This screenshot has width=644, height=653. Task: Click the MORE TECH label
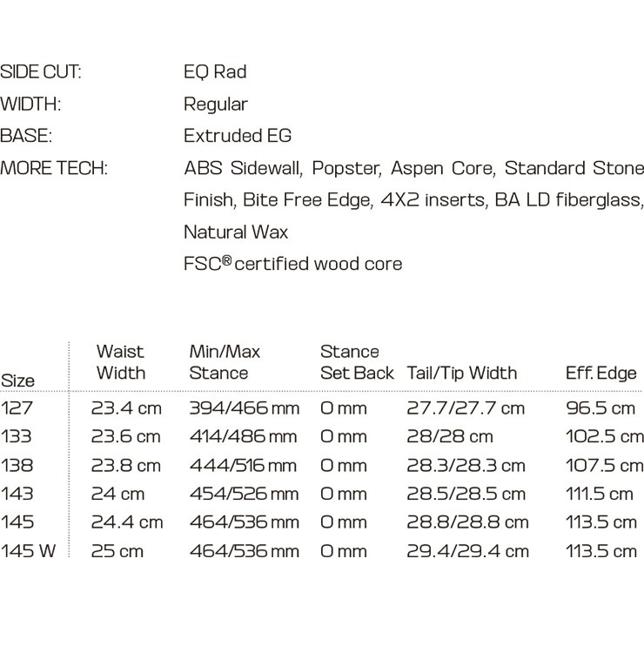54,168
